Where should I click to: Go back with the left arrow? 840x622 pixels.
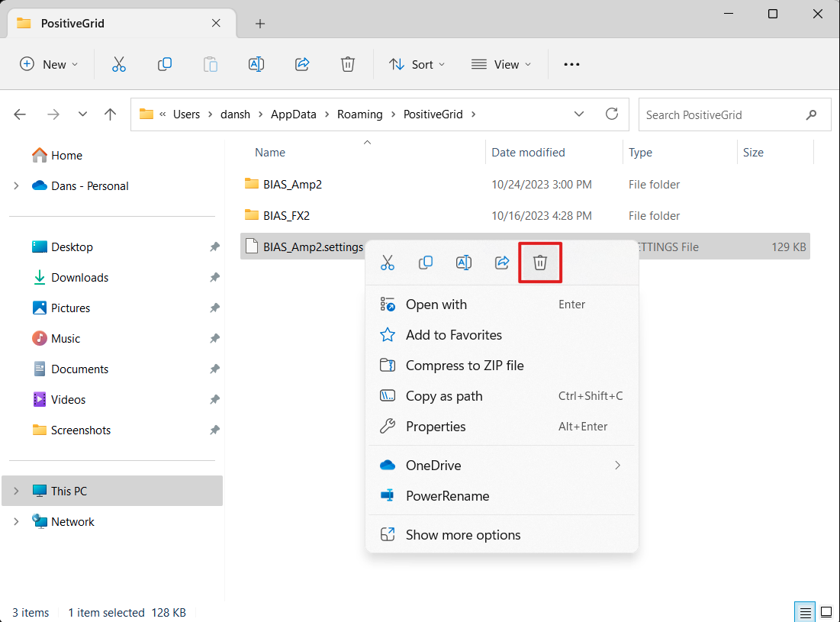coord(20,114)
